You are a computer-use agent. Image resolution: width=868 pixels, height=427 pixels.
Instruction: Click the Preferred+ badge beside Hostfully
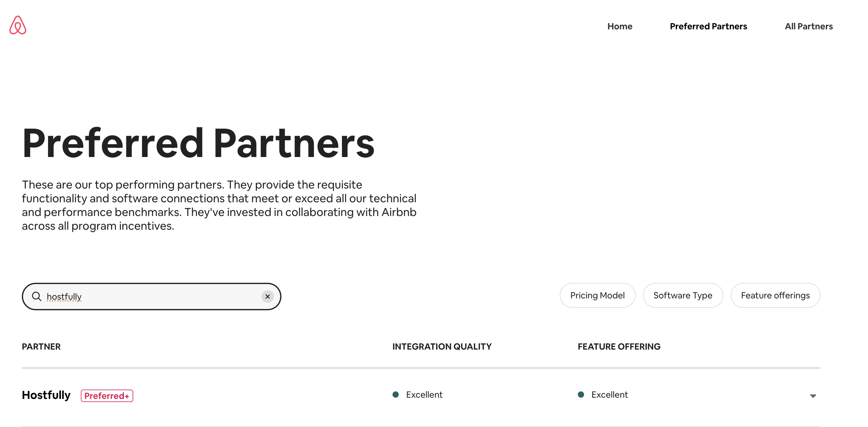(x=107, y=396)
